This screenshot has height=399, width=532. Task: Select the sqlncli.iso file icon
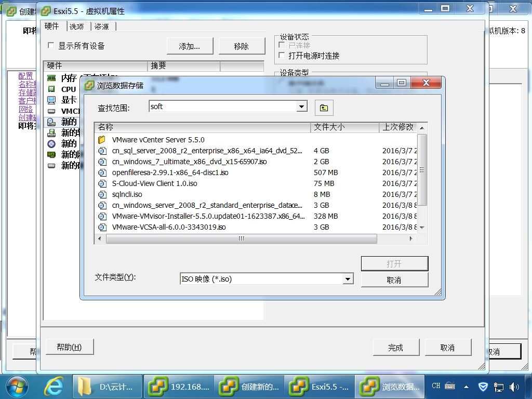click(x=102, y=194)
